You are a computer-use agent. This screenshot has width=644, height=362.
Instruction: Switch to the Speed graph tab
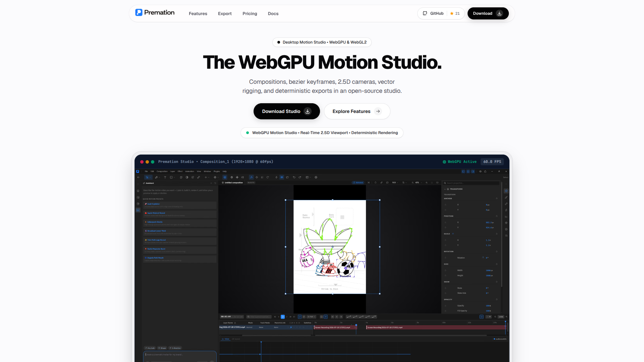pyautogui.click(x=236, y=339)
